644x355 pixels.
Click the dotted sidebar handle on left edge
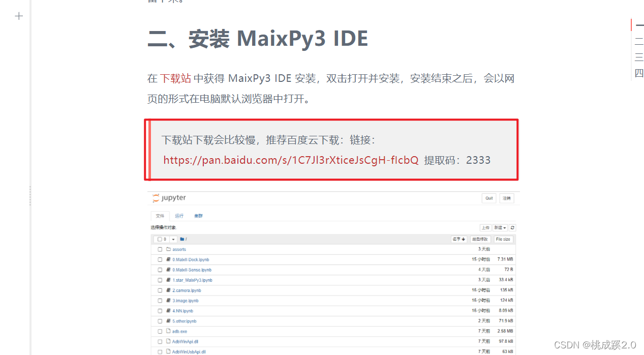coord(30,196)
